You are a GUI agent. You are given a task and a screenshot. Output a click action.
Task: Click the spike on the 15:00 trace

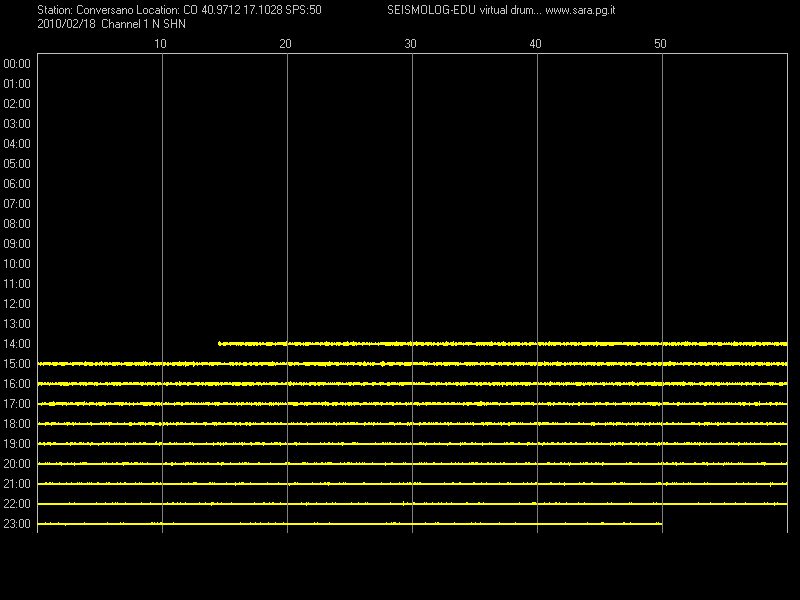click(x=383, y=364)
